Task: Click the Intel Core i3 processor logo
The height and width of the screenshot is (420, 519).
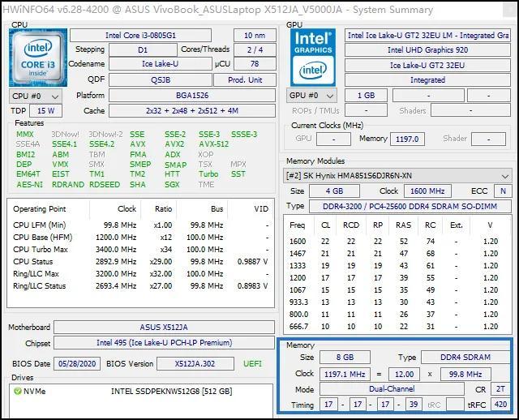Action: (38, 58)
